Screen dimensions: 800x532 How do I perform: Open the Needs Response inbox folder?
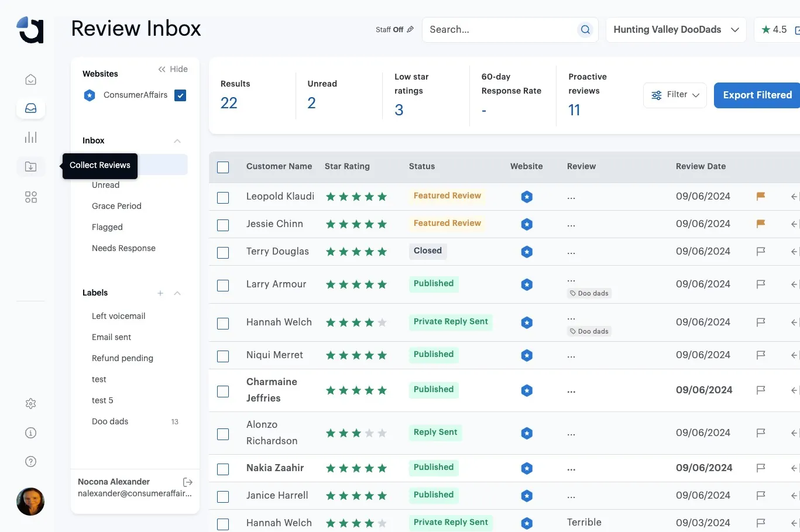click(x=123, y=248)
